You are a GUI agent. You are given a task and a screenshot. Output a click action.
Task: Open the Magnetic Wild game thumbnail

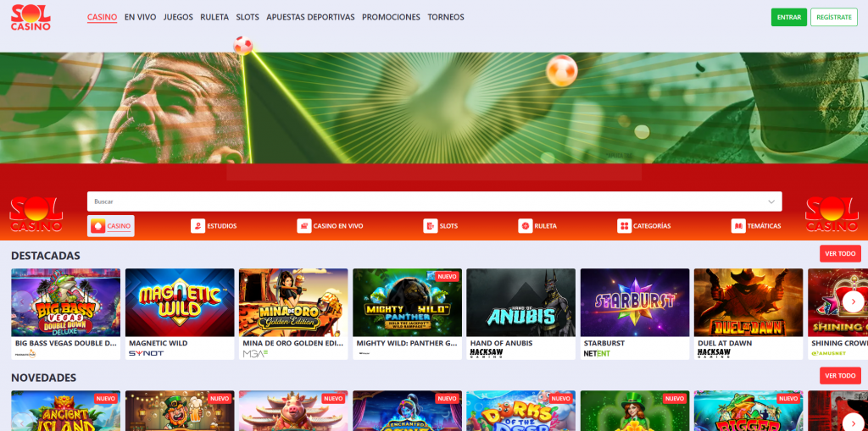(x=180, y=302)
